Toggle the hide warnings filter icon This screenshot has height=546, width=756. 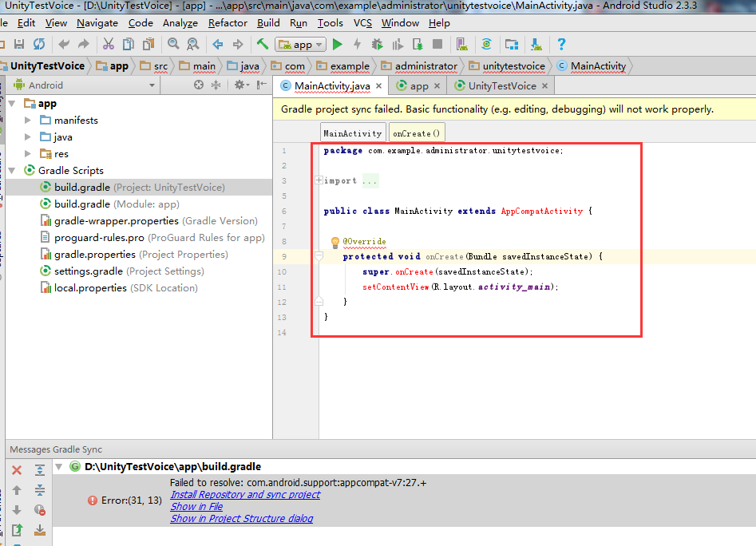pyautogui.click(x=40, y=510)
